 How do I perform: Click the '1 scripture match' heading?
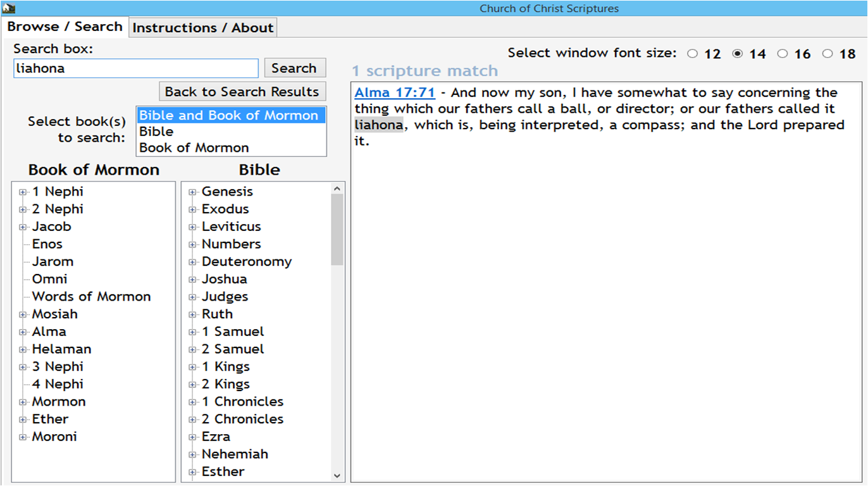[425, 71]
